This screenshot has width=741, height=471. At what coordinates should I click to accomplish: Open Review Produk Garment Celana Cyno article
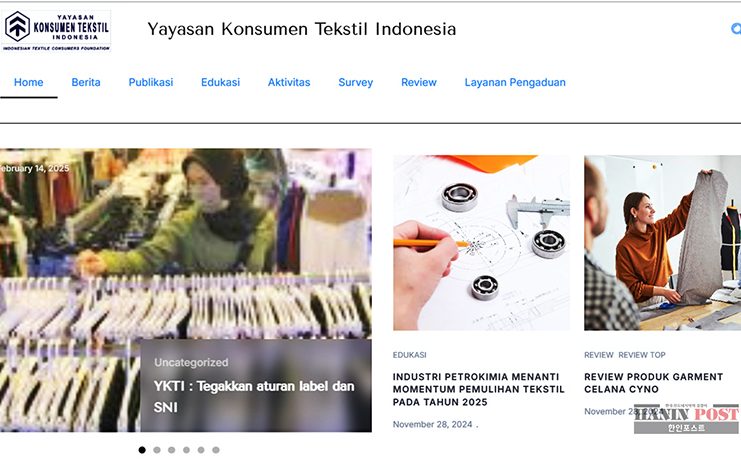click(x=653, y=383)
